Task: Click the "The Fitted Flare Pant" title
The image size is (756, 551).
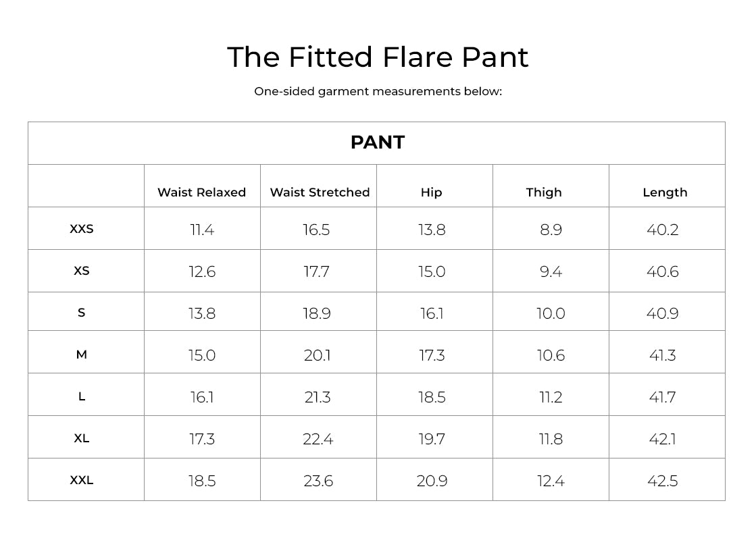Action: (378, 57)
